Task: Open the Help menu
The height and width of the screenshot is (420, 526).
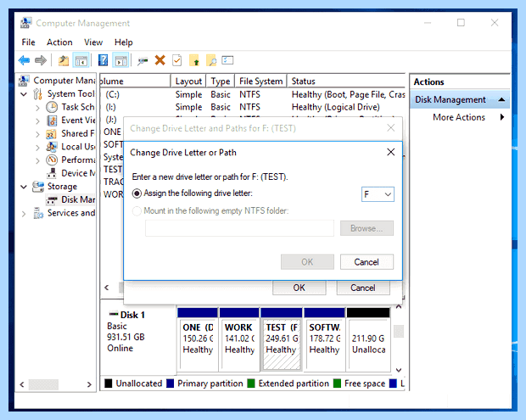Action: (124, 42)
